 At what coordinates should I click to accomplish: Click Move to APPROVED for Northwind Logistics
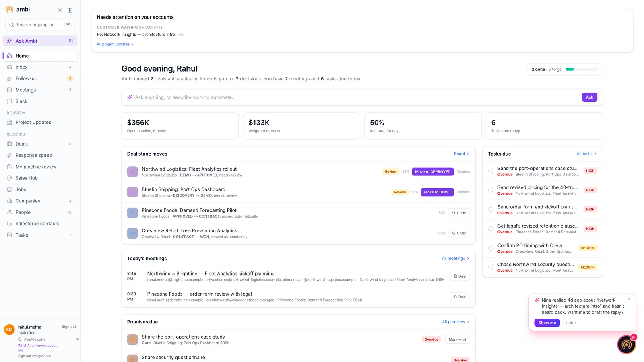pos(433,172)
